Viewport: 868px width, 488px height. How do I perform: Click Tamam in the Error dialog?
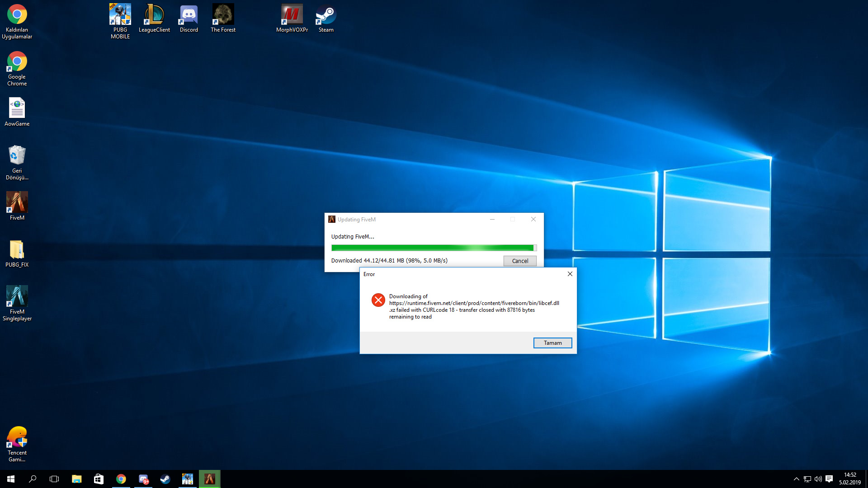pyautogui.click(x=552, y=343)
